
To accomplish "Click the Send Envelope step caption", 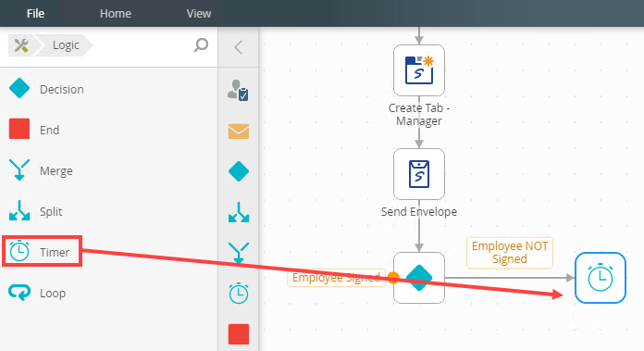I will coord(419,212).
